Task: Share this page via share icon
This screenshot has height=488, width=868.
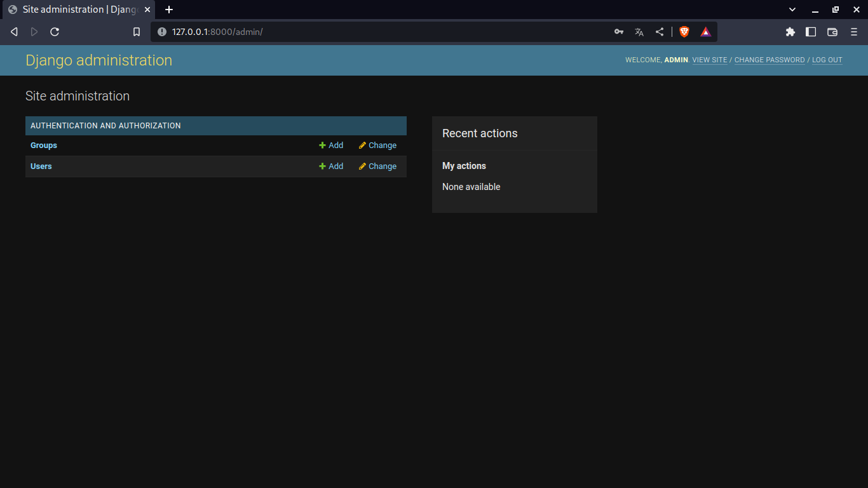Action: coord(660,32)
